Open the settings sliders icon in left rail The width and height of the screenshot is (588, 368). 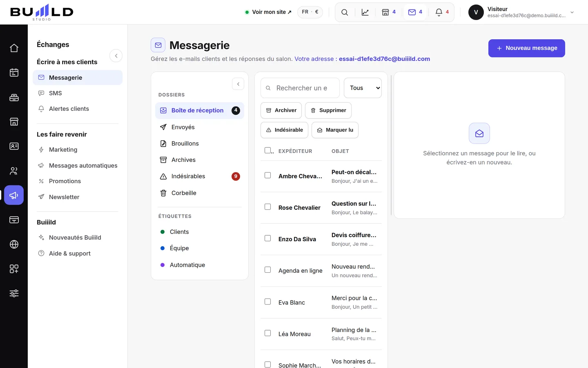pos(14,294)
